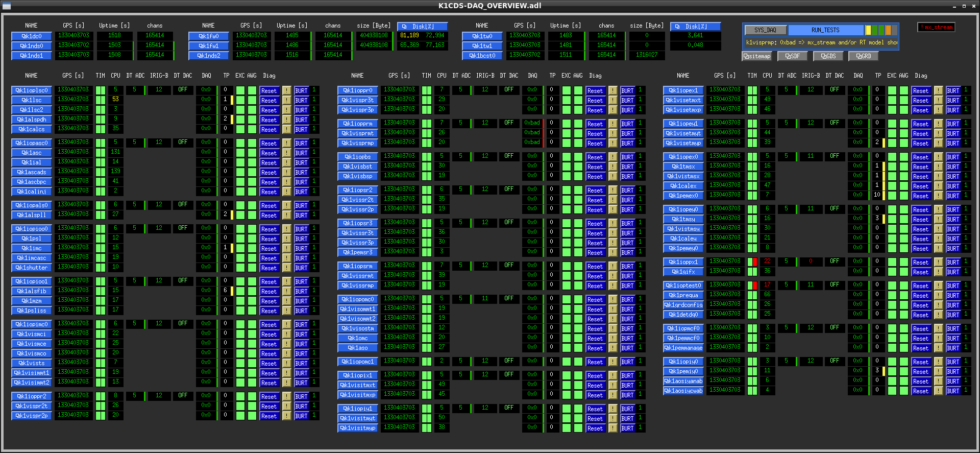Viewport: 980px width, 453px height.
Task: Open the k1visprmp related display
Action: click(358, 143)
